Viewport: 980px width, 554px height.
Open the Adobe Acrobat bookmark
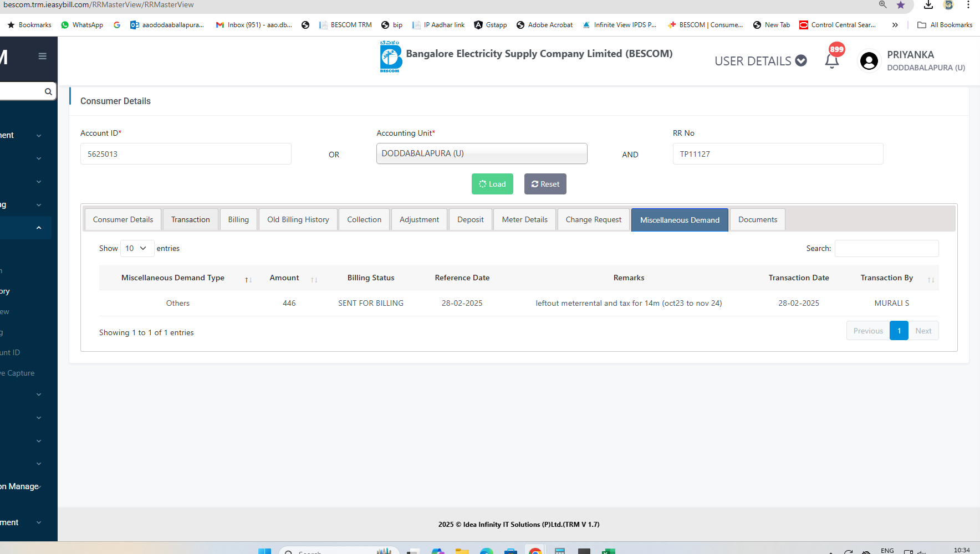point(544,25)
